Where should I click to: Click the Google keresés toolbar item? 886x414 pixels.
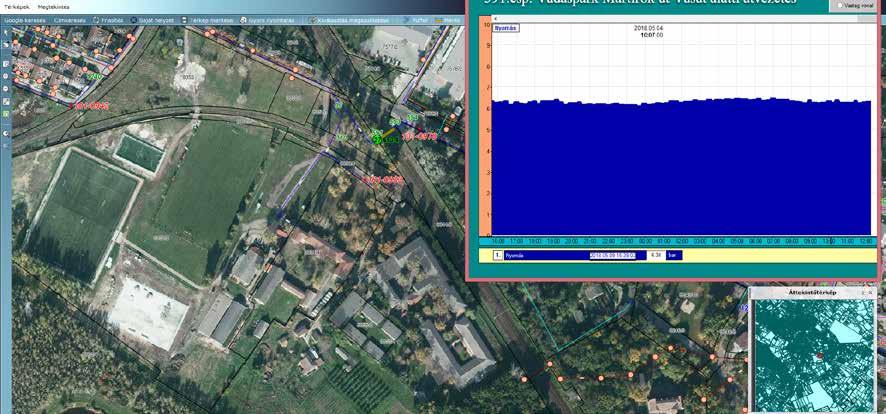25,20
